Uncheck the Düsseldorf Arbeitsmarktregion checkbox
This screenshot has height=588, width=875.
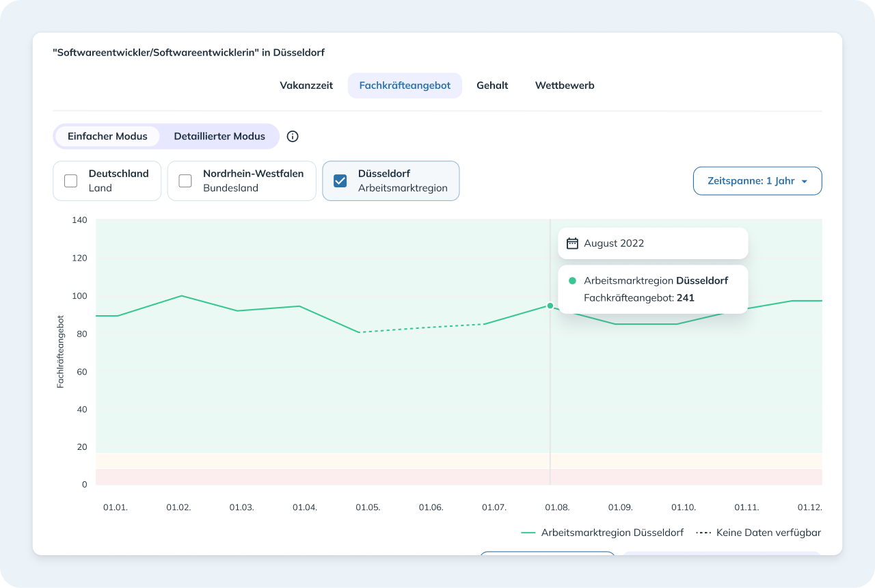tap(340, 181)
